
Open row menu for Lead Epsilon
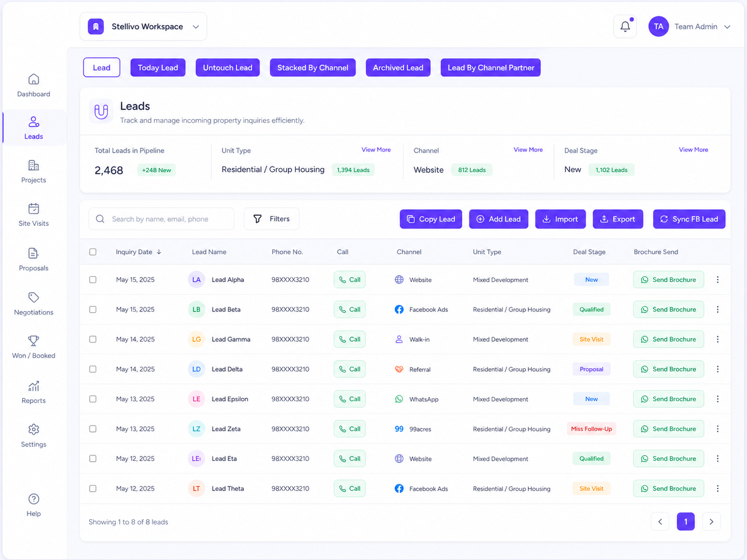click(718, 399)
